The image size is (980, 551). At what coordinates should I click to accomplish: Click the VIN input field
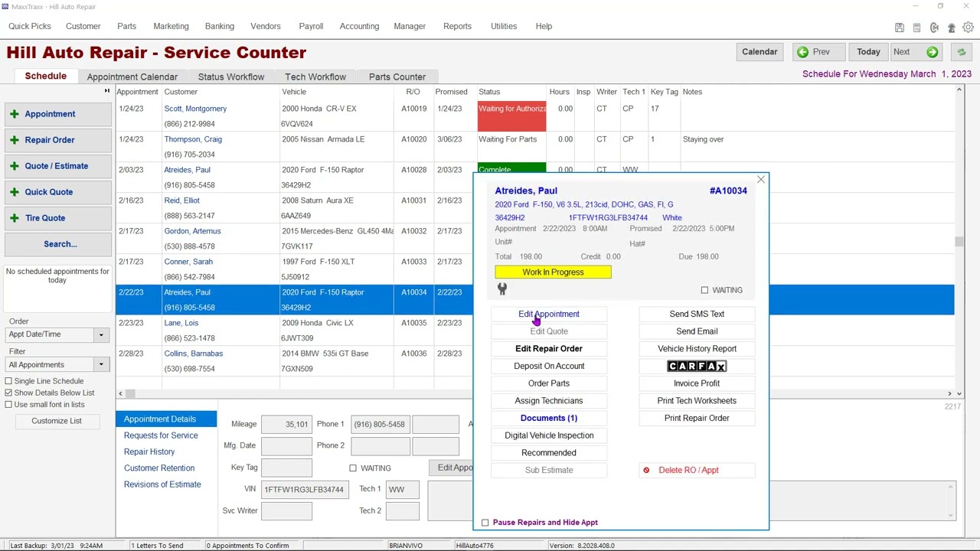(x=304, y=489)
